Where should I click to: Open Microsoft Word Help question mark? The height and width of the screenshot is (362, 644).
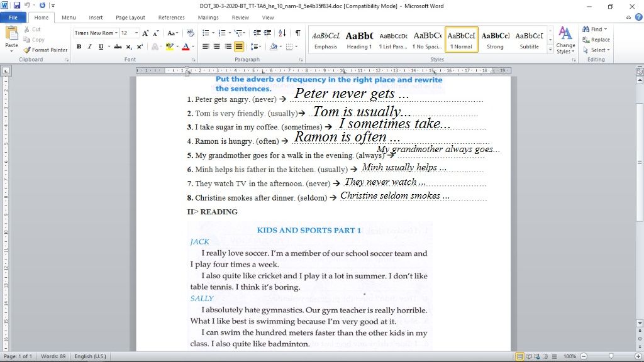(639, 17)
